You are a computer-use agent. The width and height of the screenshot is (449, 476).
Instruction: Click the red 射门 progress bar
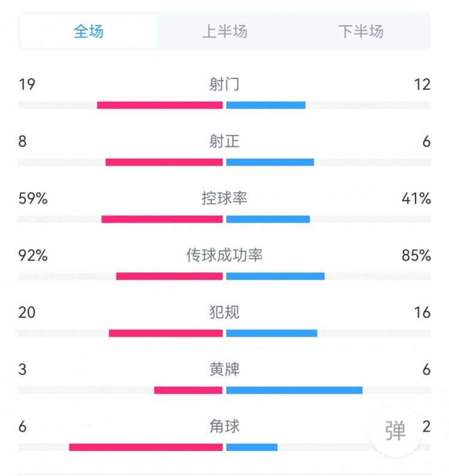pyautogui.click(x=160, y=105)
